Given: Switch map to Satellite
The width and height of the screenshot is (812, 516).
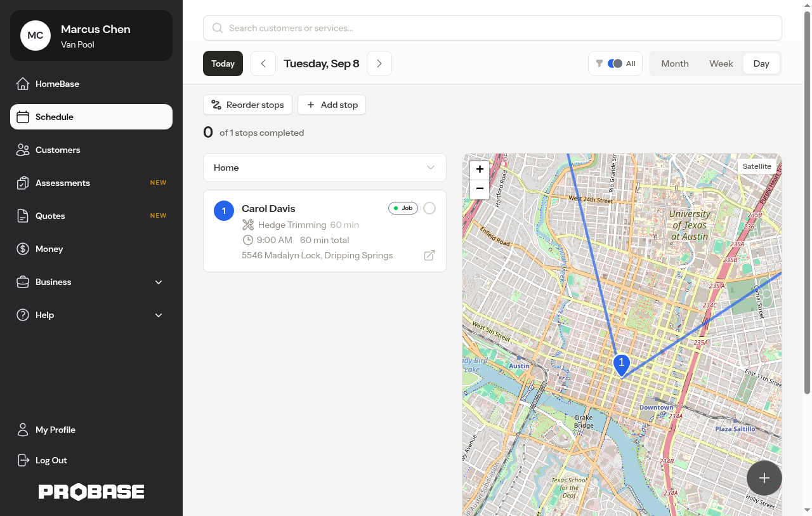Looking at the screenshot, I should coord(757,166).
